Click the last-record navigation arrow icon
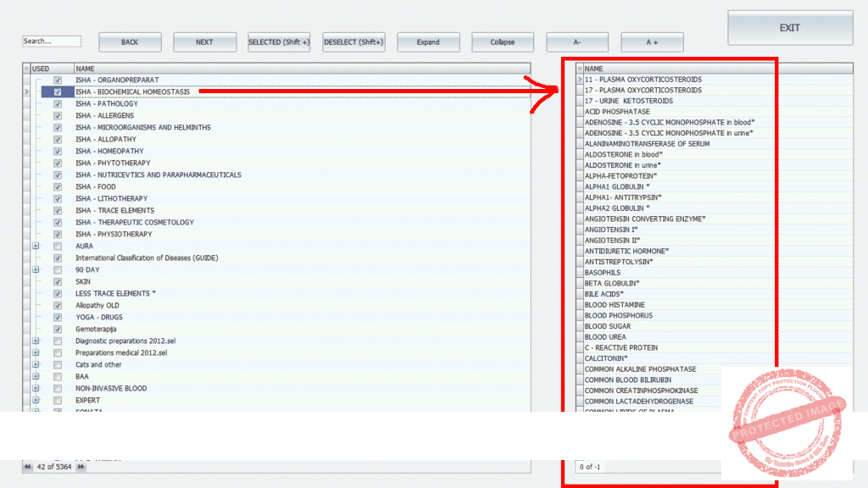The width and height of the screenshot is (868, 488). (x=81, y=466)
